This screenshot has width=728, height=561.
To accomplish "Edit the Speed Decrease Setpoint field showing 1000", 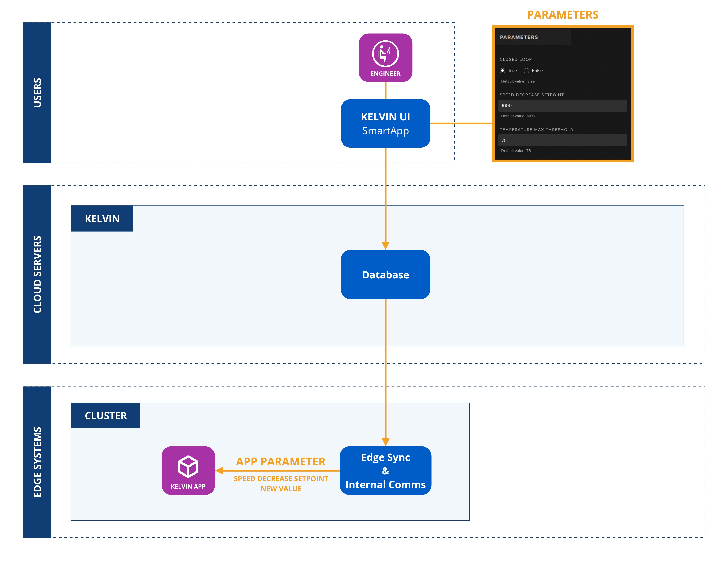I will (563, 106).
